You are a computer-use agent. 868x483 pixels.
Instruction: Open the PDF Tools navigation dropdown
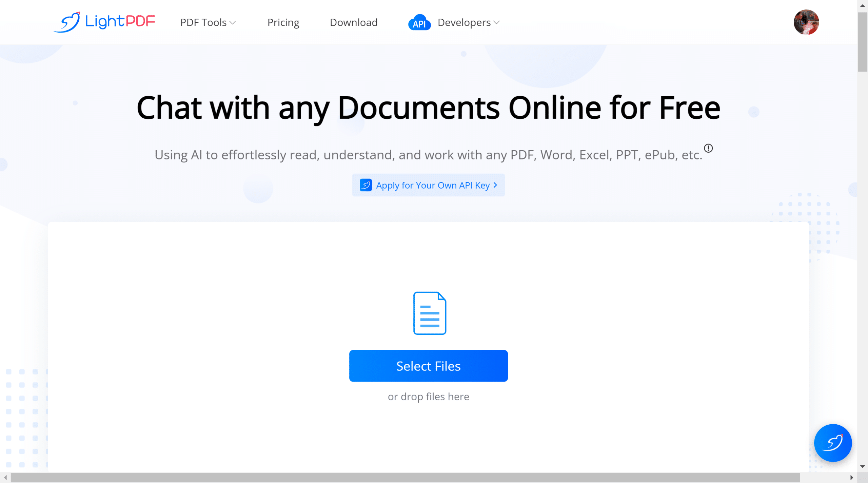pos(208,22)
